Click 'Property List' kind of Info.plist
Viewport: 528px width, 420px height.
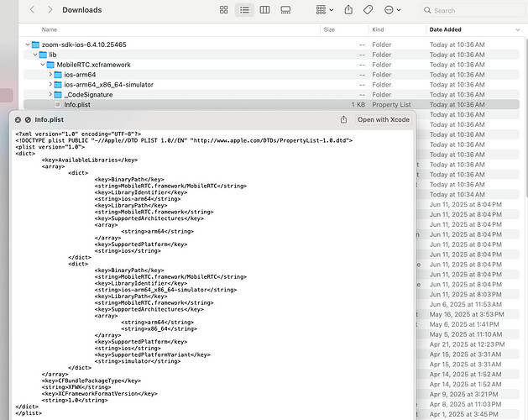click(x=391, y=104)
